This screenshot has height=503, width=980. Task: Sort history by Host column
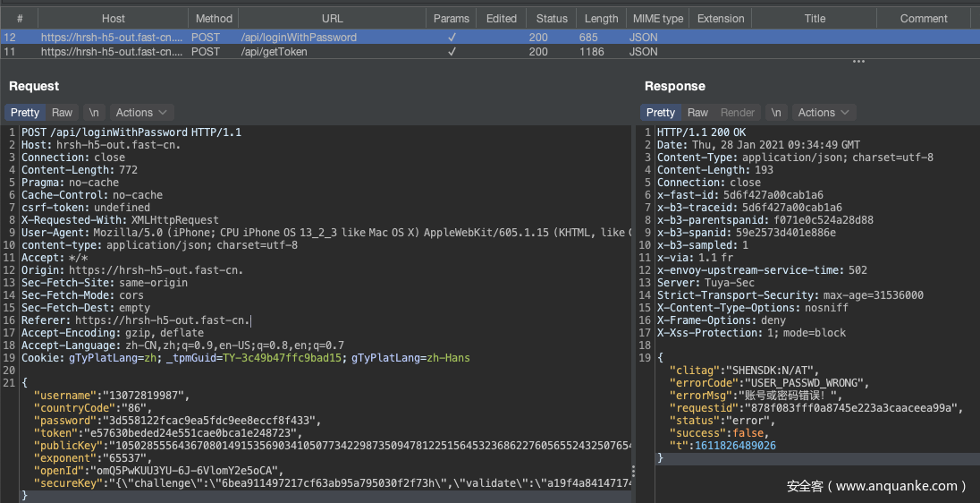[x=114, y=19]
